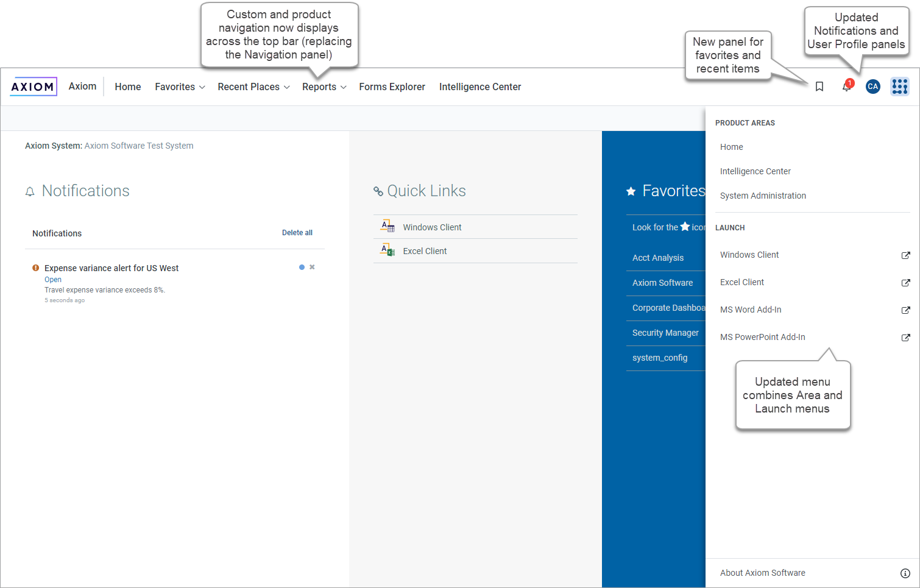Viewport: 920px width, 588px height.
Task: Click the blue unread dot on notification
Action: [x=302, y=267]
